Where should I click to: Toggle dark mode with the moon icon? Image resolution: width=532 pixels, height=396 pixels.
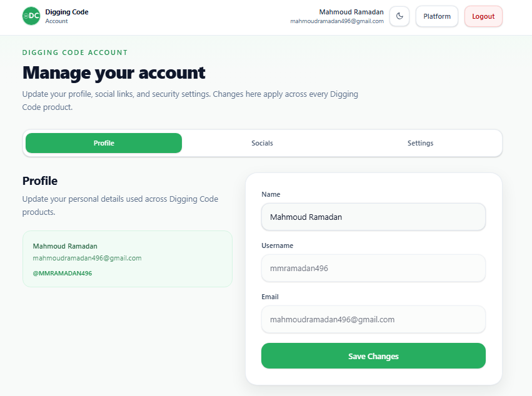399,16
